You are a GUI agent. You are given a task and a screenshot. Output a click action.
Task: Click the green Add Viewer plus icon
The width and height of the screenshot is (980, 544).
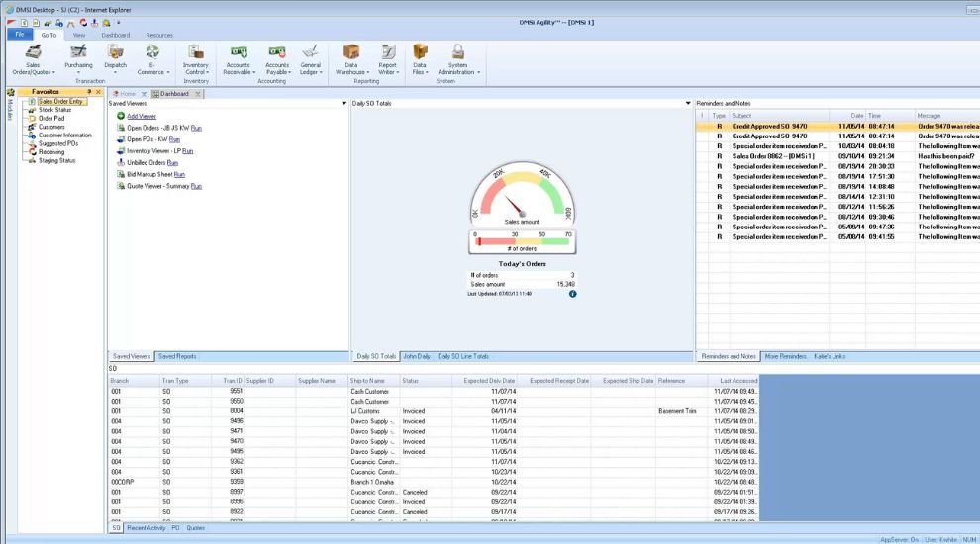click(121, 116)
